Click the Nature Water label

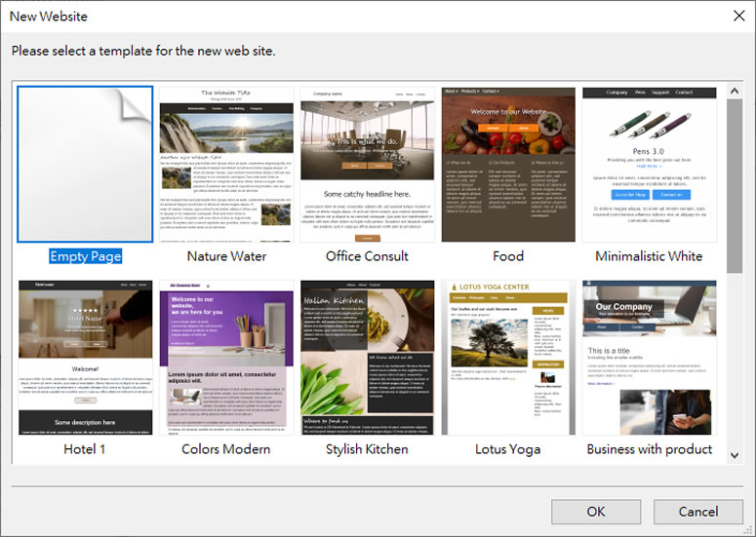pyautogui.click(x=226, y=256)
